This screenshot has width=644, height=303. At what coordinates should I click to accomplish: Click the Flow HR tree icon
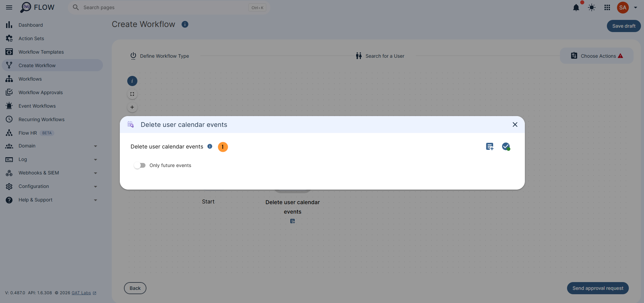click(x=9, y=133)
